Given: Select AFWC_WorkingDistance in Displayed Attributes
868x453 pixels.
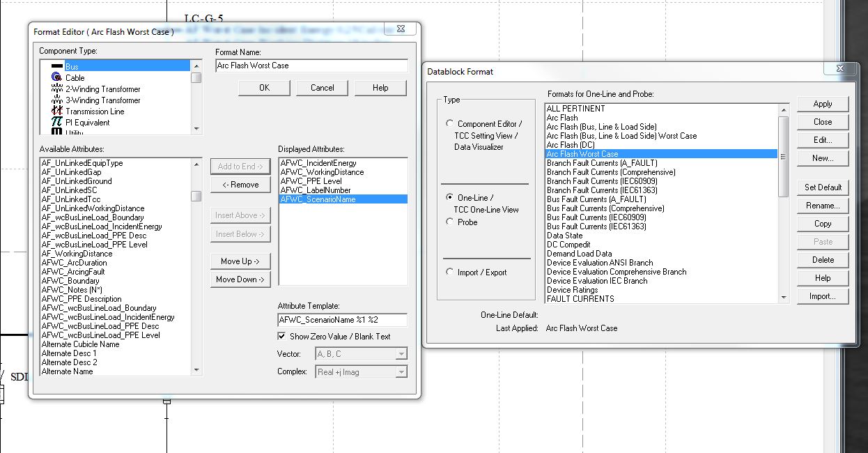Looking at the screenshot, I should coord(343,172).
